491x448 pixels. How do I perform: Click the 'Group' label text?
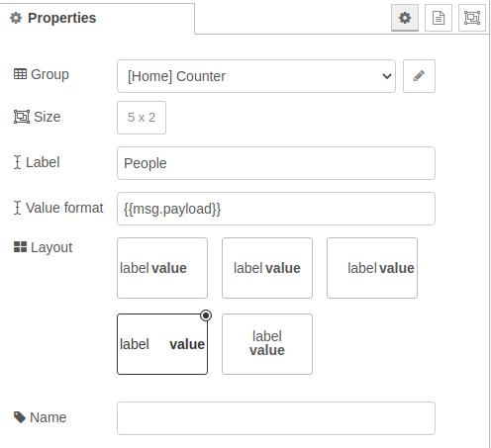(49, 74)
